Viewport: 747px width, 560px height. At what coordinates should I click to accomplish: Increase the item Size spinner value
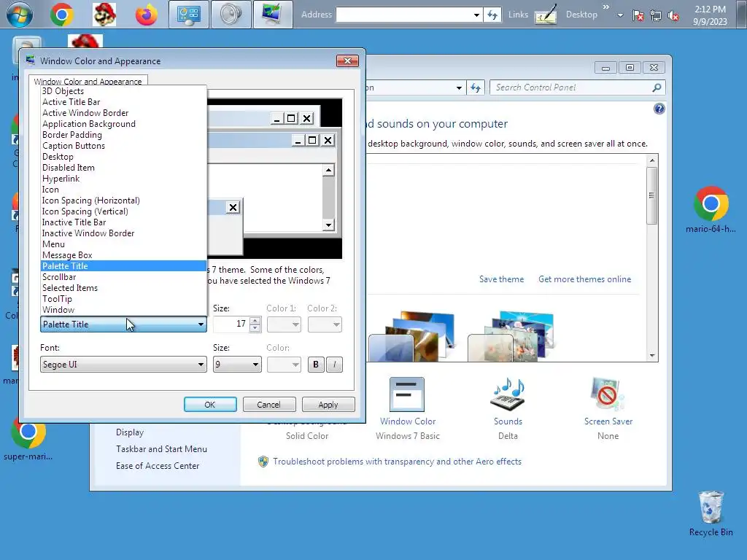(x=255, y=321)
